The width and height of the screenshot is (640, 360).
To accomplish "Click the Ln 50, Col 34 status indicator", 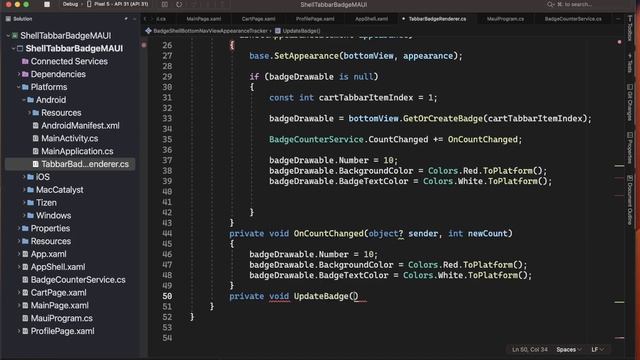I will click(x=530, y=349).
